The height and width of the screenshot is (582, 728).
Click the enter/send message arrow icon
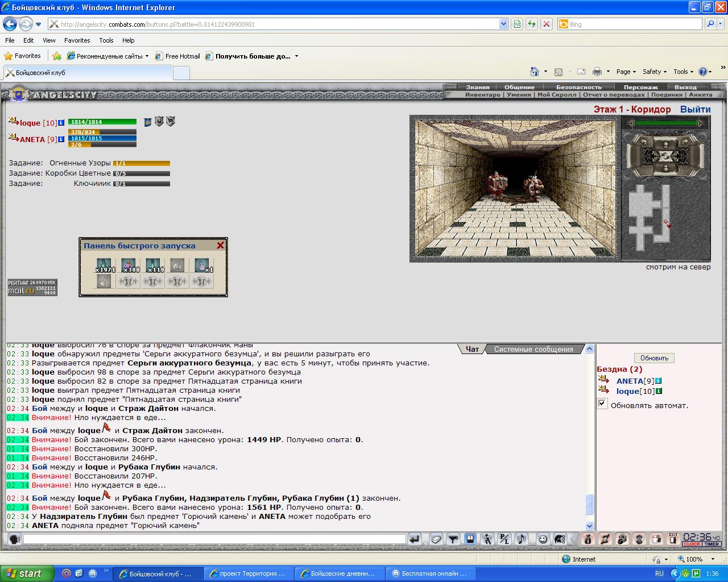click(x=415, y=539)
